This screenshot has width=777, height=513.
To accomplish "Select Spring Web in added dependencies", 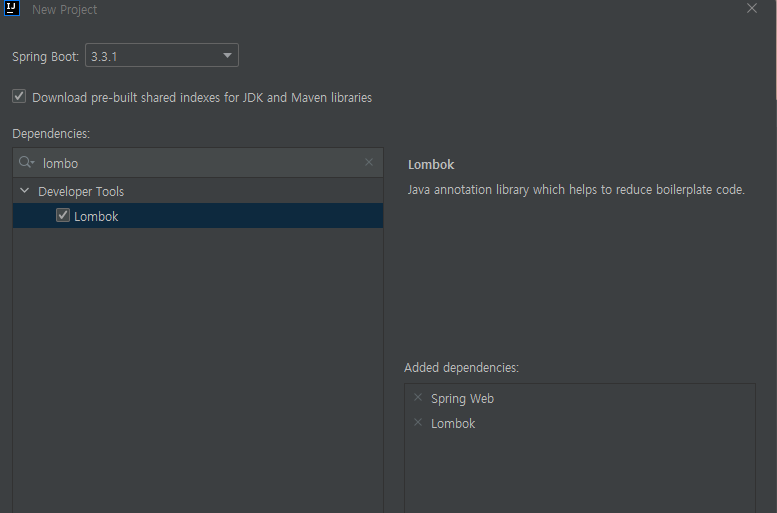I will point(462,399).
